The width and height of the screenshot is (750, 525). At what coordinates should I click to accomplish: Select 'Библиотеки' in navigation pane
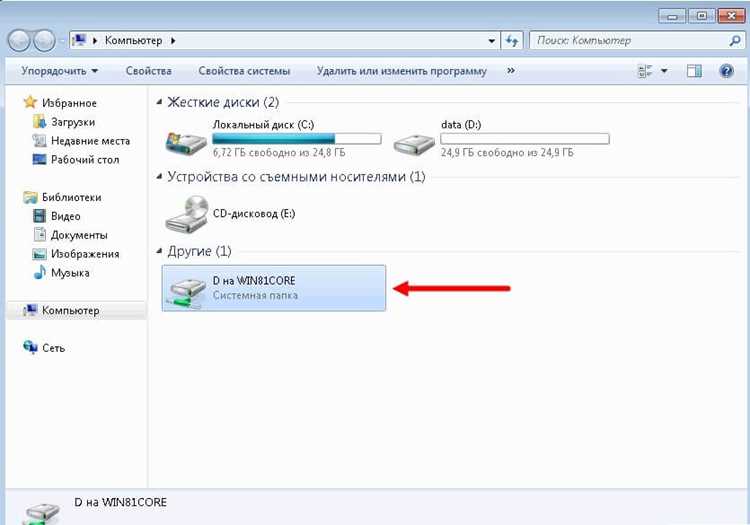coord(72,197)
